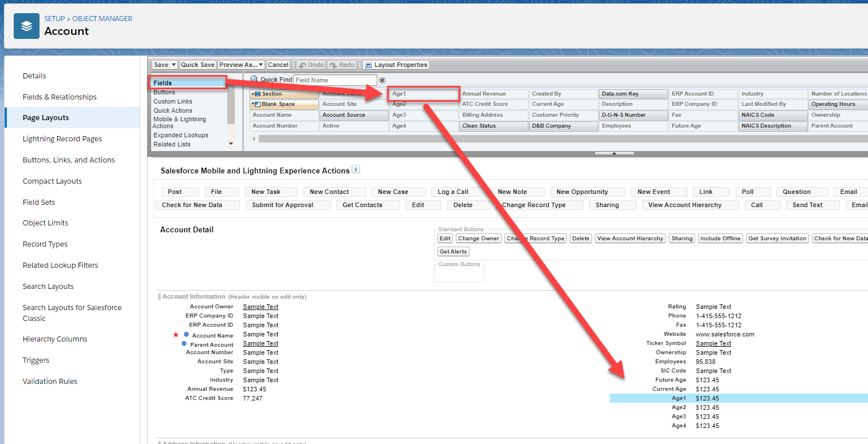Click the Quick Find magnifier icon

(x=254, y=80)
